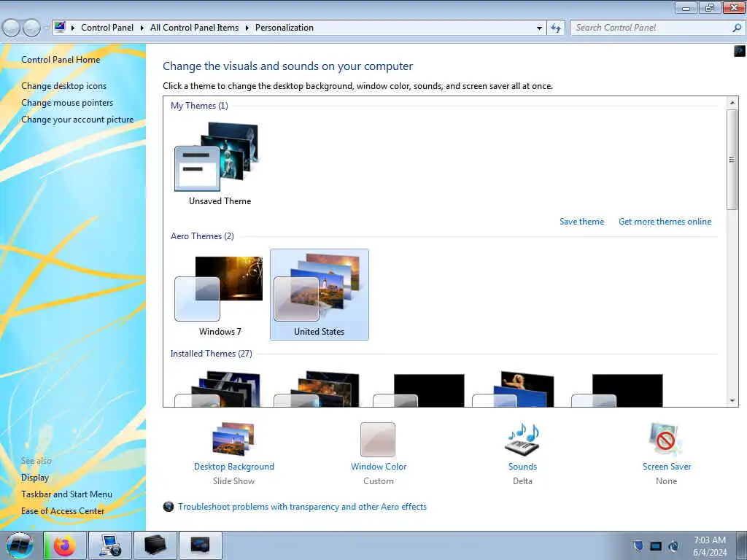Click the themes list scroll up arrow
The width and height of the screenshot is (747, 560).
tap(732, 103)
